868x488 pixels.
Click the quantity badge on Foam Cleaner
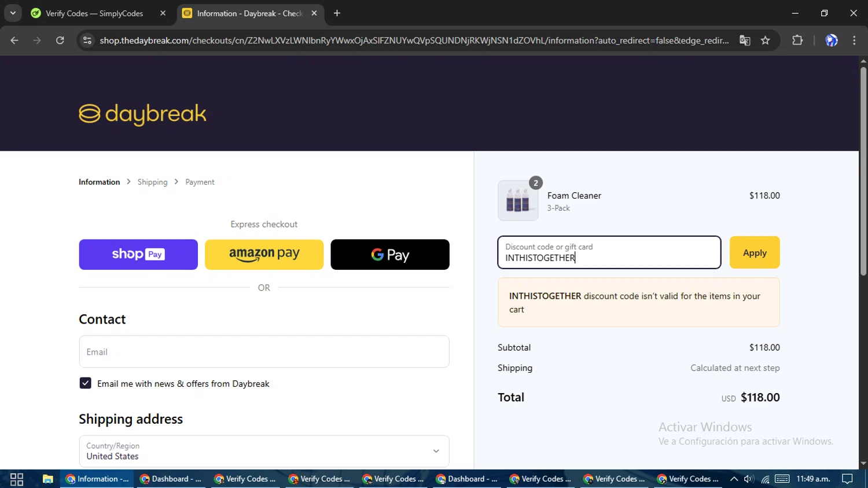pyautogui.click(x=536, y=183)
